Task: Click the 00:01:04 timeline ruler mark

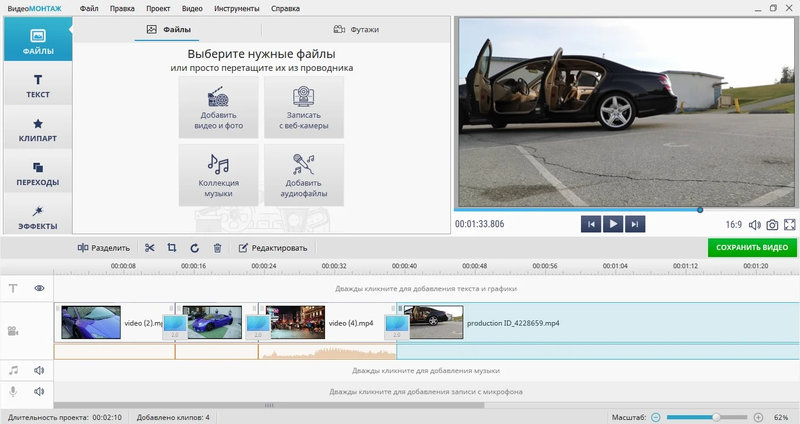Action: tap(615, 266)
